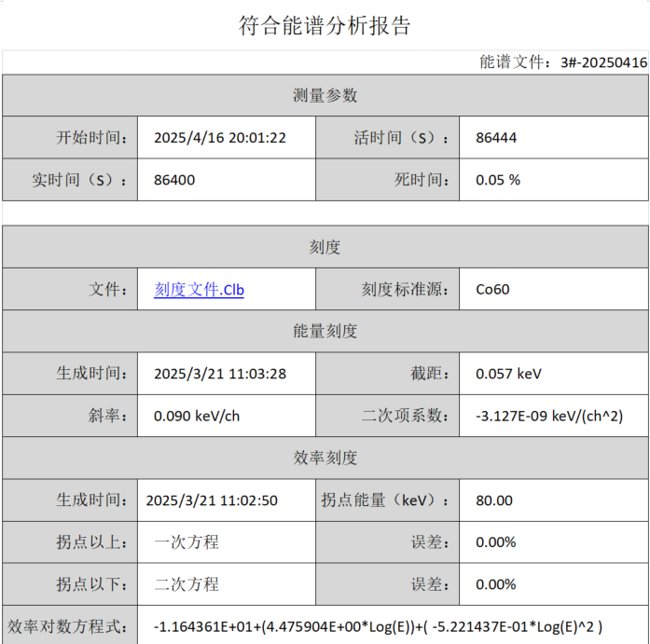The height and width of the screenshot is (644, 650).
Task: Open the 刻度文件.Clb calibration file link
Action: (199, 290)
